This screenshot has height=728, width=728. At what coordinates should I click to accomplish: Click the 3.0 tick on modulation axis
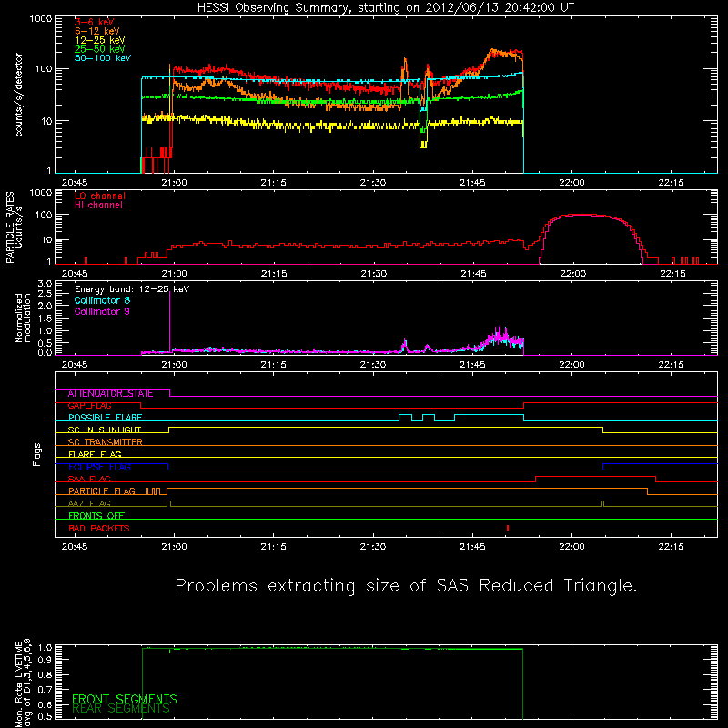[45, 284]
